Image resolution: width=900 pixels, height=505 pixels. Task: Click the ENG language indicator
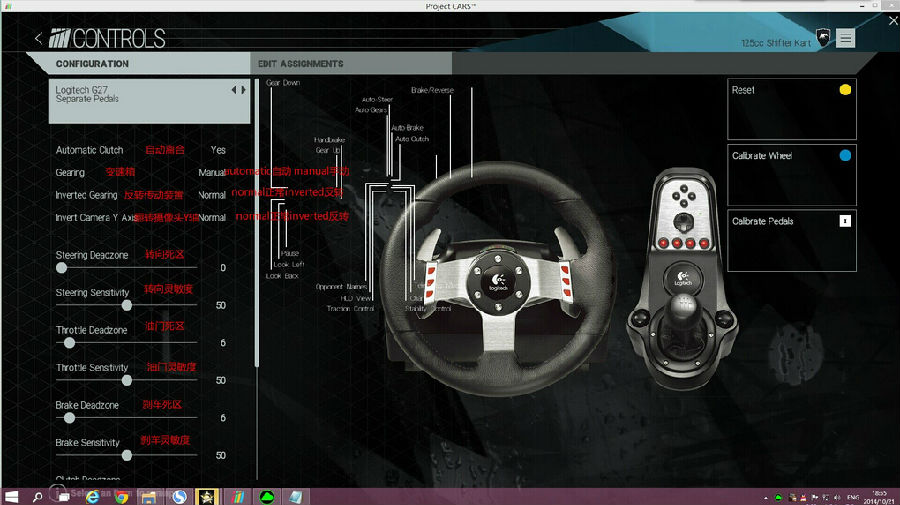click(x=853, y=498)
